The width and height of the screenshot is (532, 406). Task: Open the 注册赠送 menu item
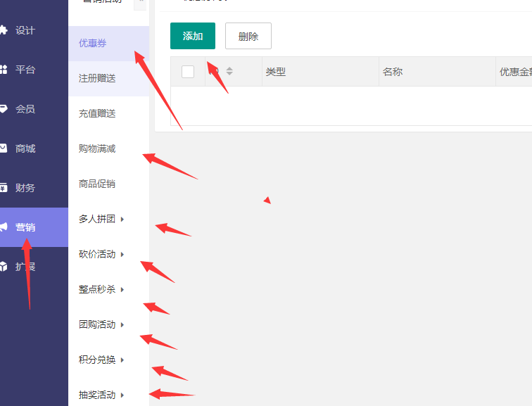[97, 79]
